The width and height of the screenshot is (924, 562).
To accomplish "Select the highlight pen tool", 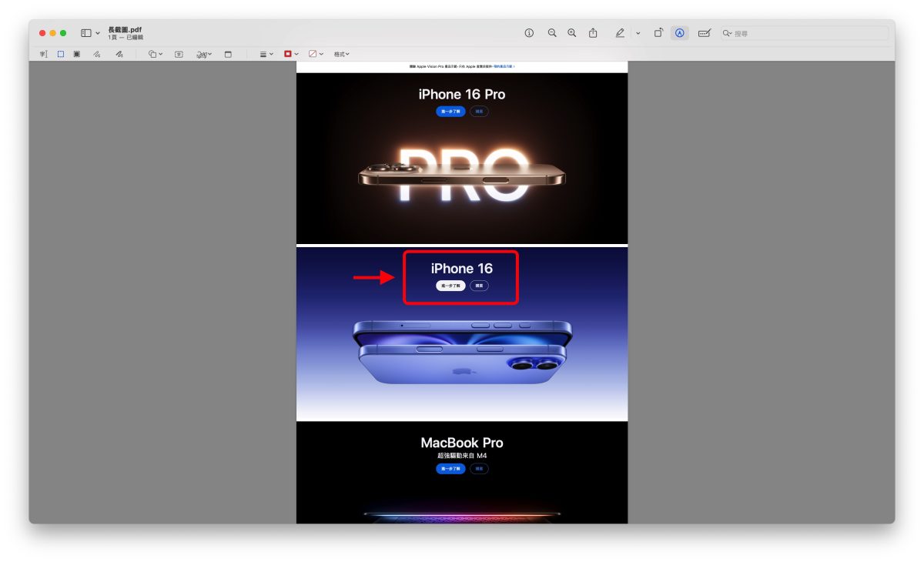I will [x=620, y=33].
